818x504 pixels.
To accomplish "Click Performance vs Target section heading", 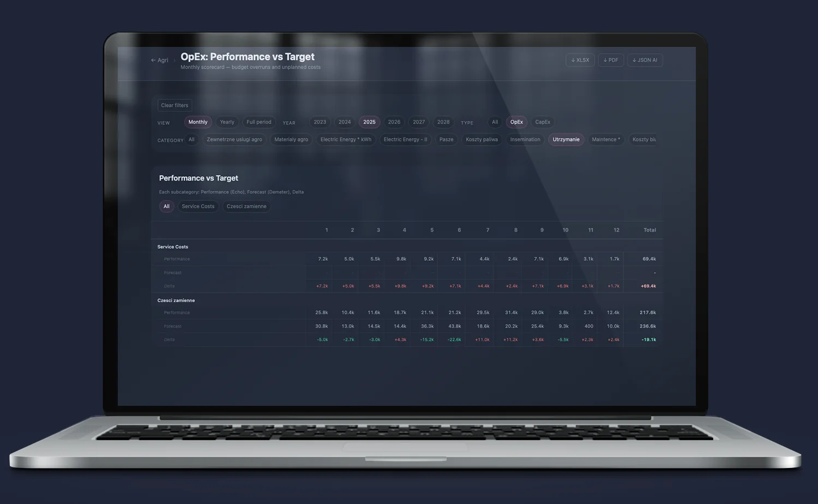I will click(x=199, y=178).
